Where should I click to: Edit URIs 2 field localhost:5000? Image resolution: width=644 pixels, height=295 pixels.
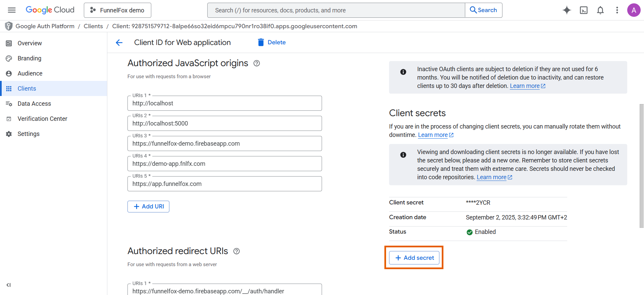pos(225,124)
